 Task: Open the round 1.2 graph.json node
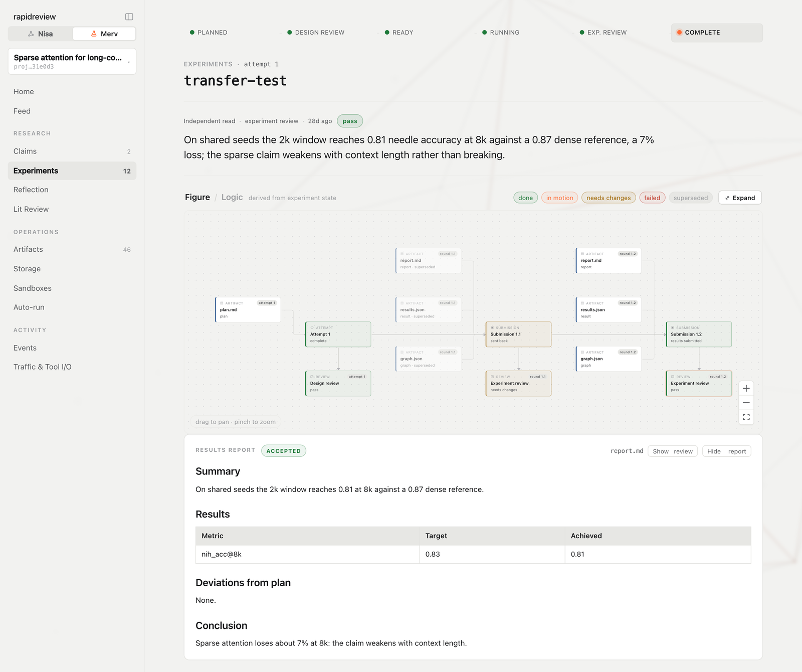pos(609,359)
